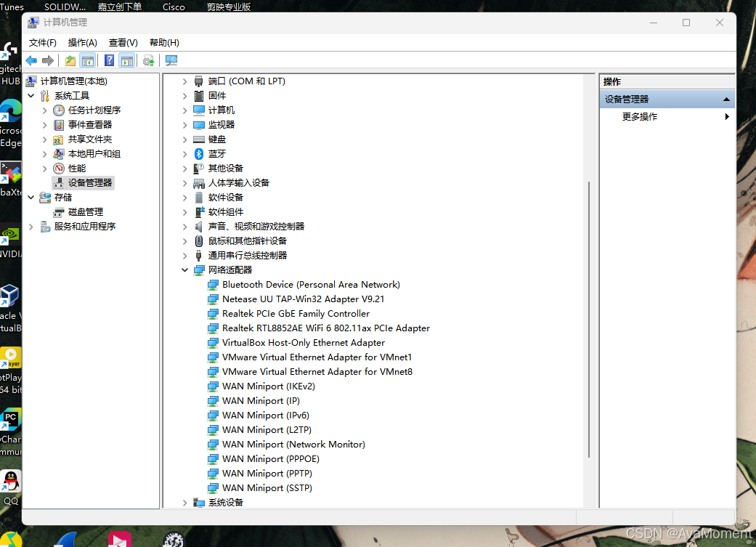Click the keyboard icon beside 键盘

(199, 139)
